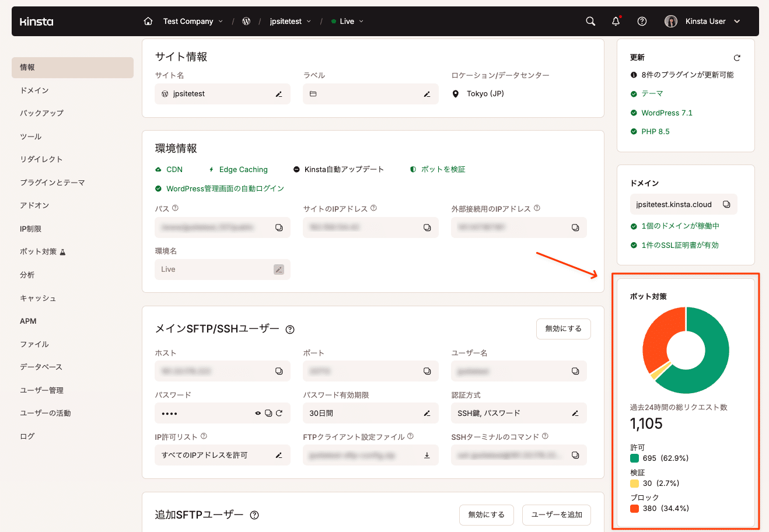Click the WordPress logo in breadcrumb
Image resolution: width=769 pixels, height=532 pixels.
(246, 21)
